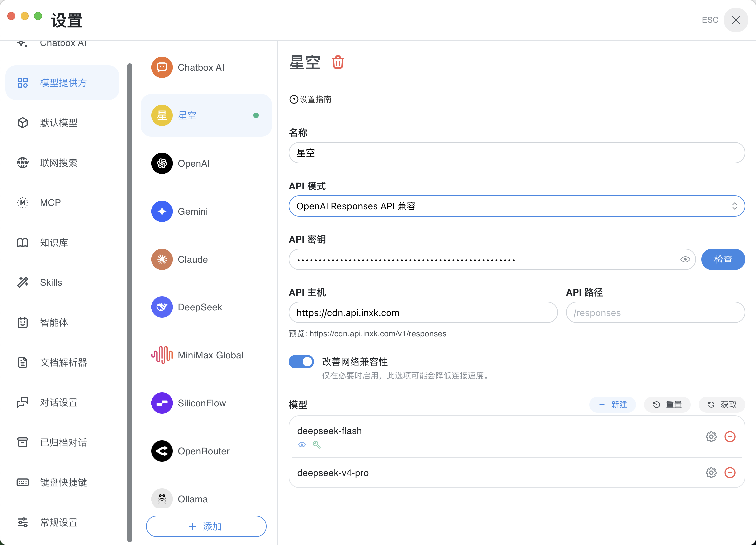
Task: Click the tool wrench badge under deepseek-flash
Action: coord(317,445)
